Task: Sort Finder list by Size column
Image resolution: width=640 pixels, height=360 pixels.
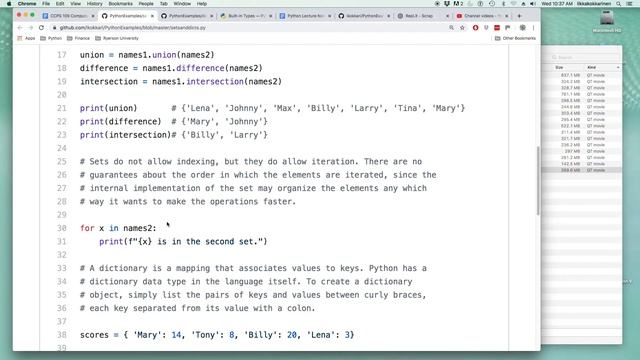Action: [559, 67]
